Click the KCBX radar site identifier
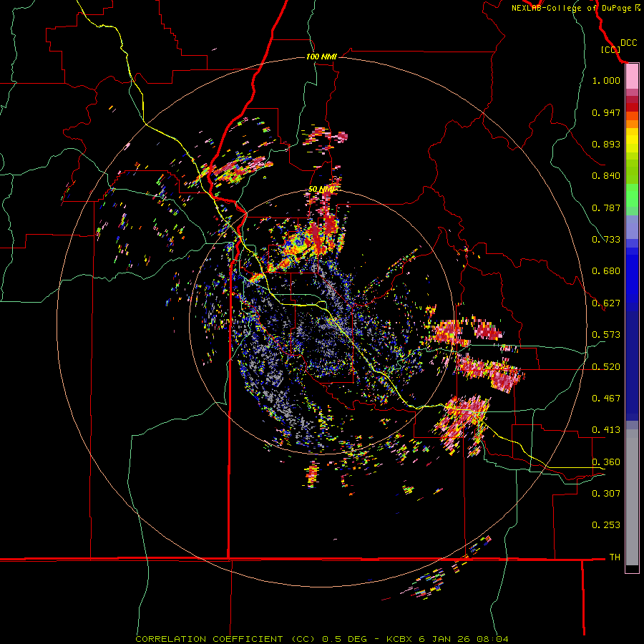This screenshot has height=644, width=644. point(400,639)
